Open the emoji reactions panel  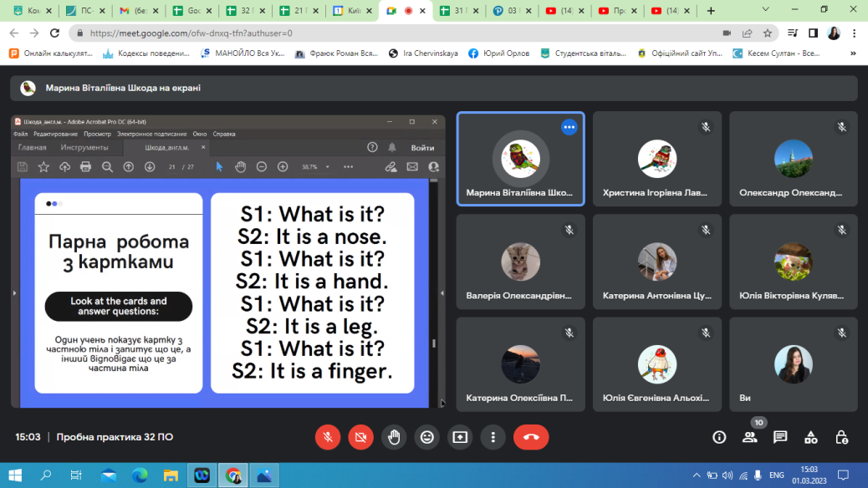coord(427,437)
